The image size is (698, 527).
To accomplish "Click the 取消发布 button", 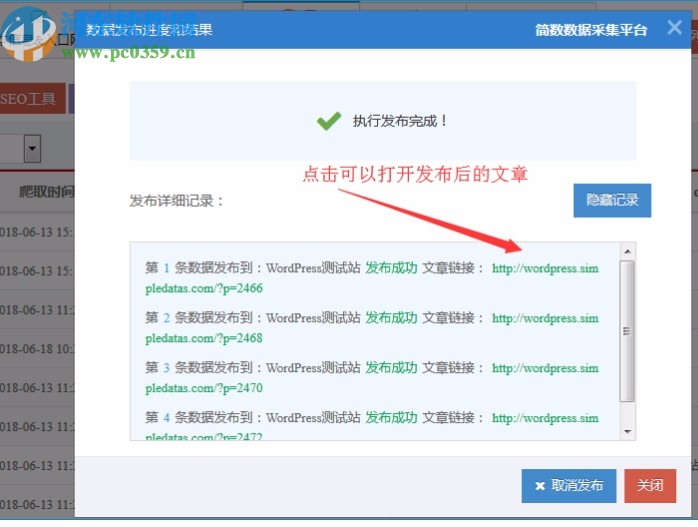I will 569,486.
